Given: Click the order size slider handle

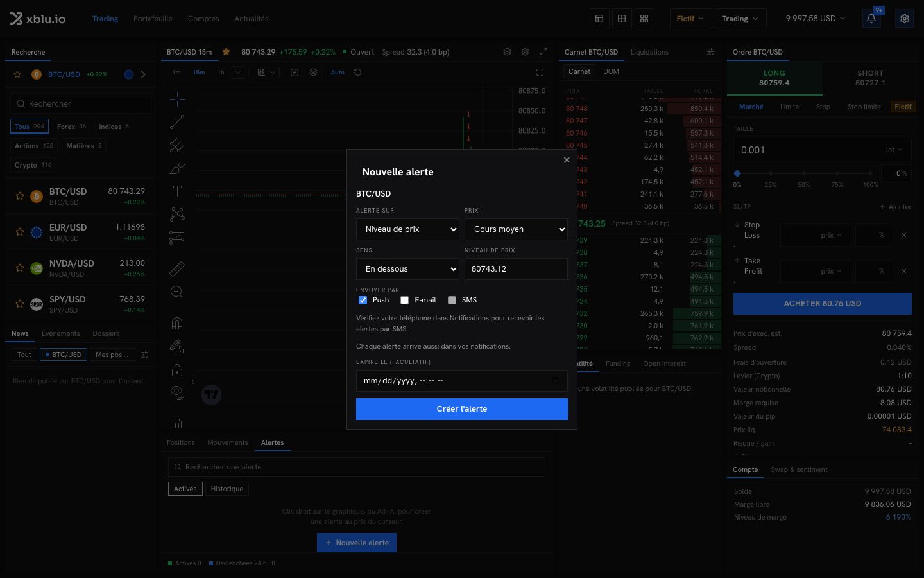Looking at the screenshot, I should pyautogui.click(x=737, y=173).
